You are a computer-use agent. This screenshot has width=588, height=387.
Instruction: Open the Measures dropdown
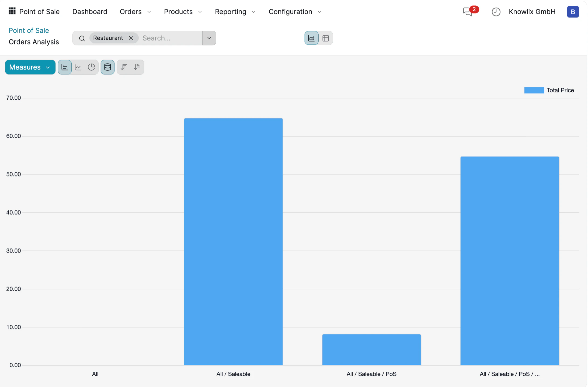coord(30,67)
